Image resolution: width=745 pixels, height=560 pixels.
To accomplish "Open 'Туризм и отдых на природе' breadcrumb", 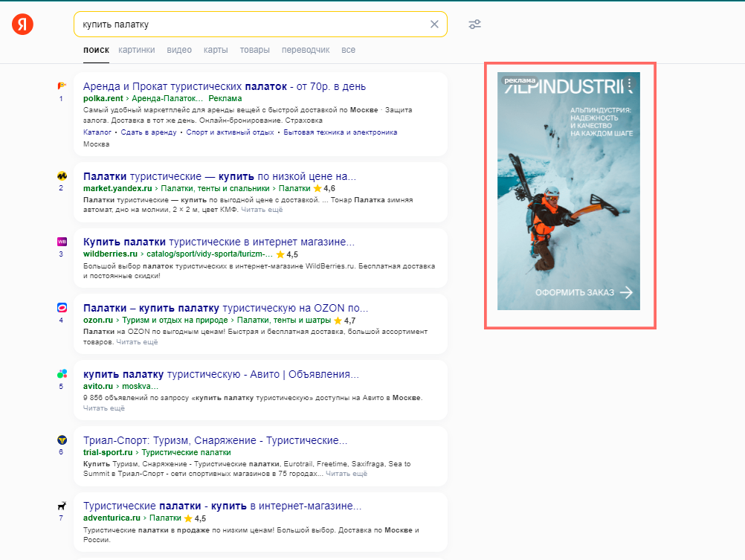I will tap(175, 320).
